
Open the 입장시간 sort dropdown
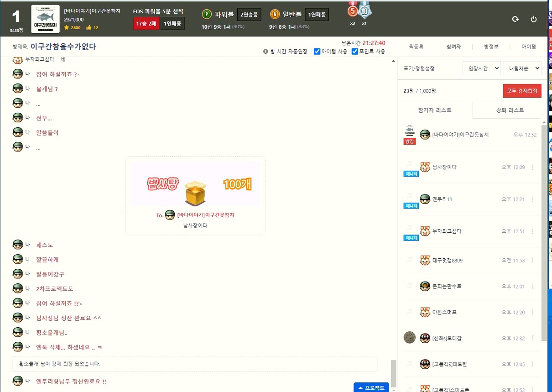click(481, 68)
